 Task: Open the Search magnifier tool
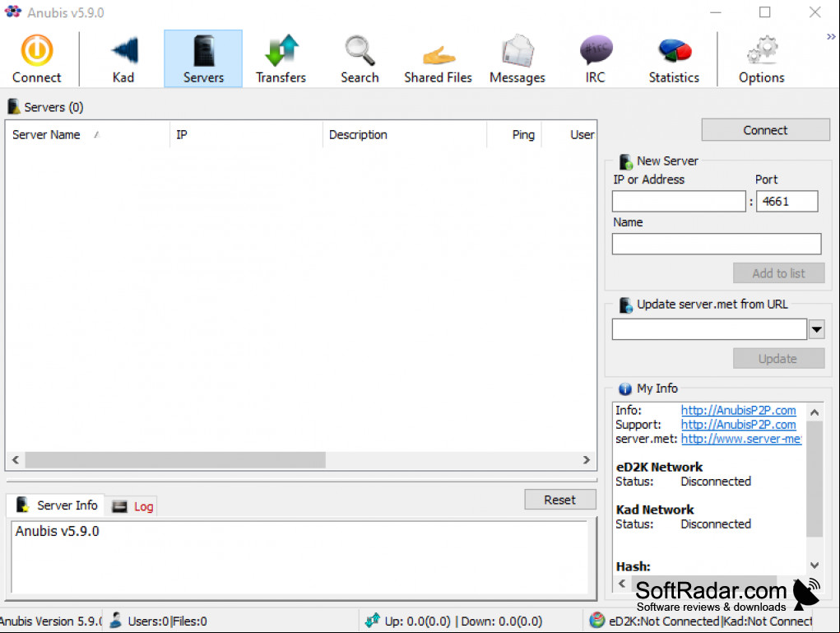tap(360, 58)
